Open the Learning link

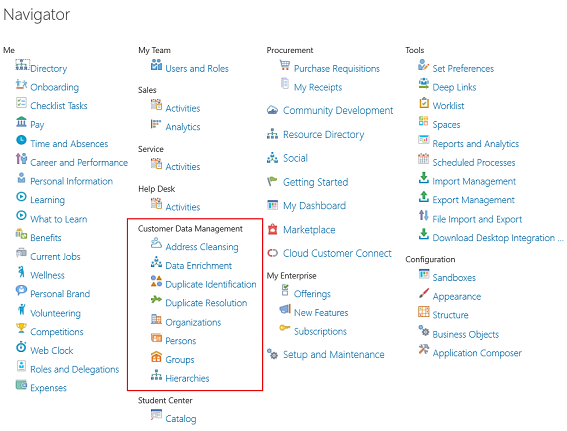47,200
